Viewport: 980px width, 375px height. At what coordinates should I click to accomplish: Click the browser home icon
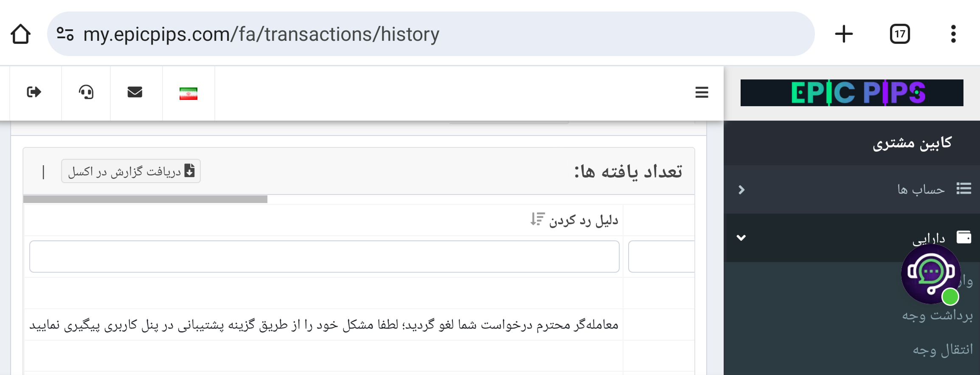click(20, 34)
